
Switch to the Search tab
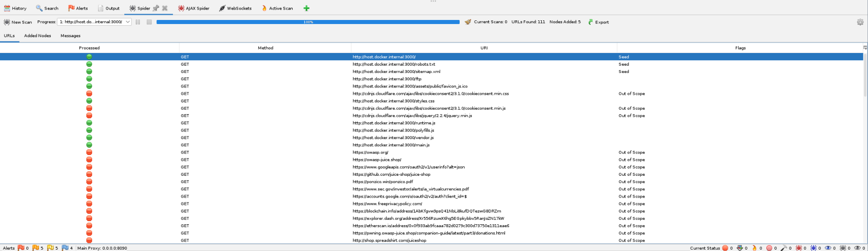(47, 8)
